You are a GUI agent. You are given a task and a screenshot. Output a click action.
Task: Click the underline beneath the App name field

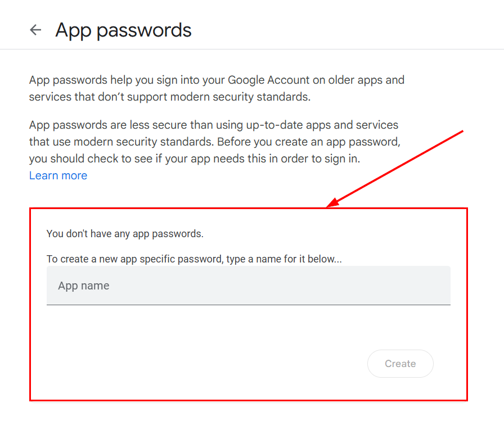pos(248,305)
